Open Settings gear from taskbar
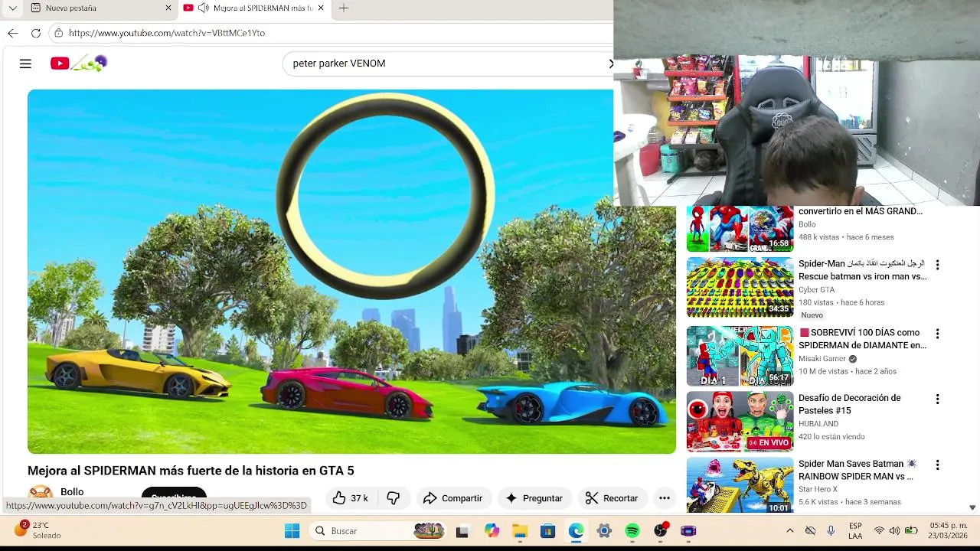 [x=604, y=530]
